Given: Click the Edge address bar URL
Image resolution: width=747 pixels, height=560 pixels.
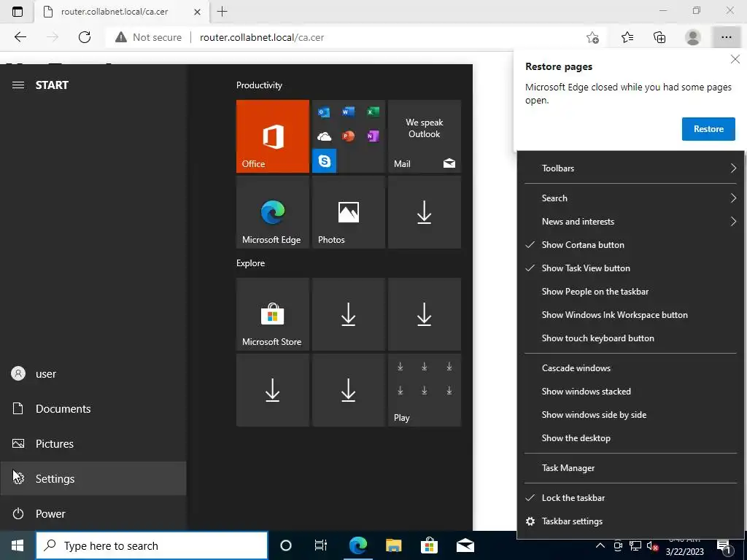Looking at the screenshot, I should 262,38.
